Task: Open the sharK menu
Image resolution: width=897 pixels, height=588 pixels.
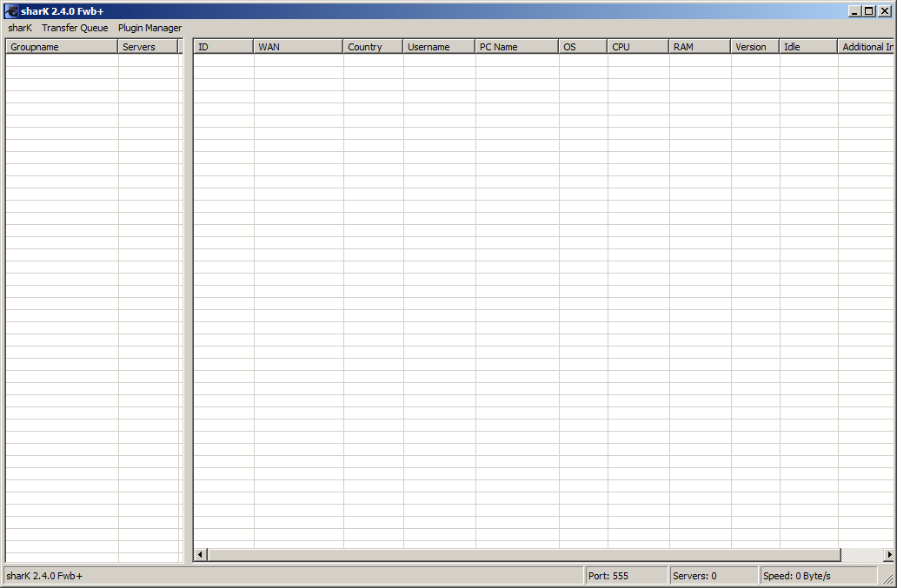Action: 20,28
